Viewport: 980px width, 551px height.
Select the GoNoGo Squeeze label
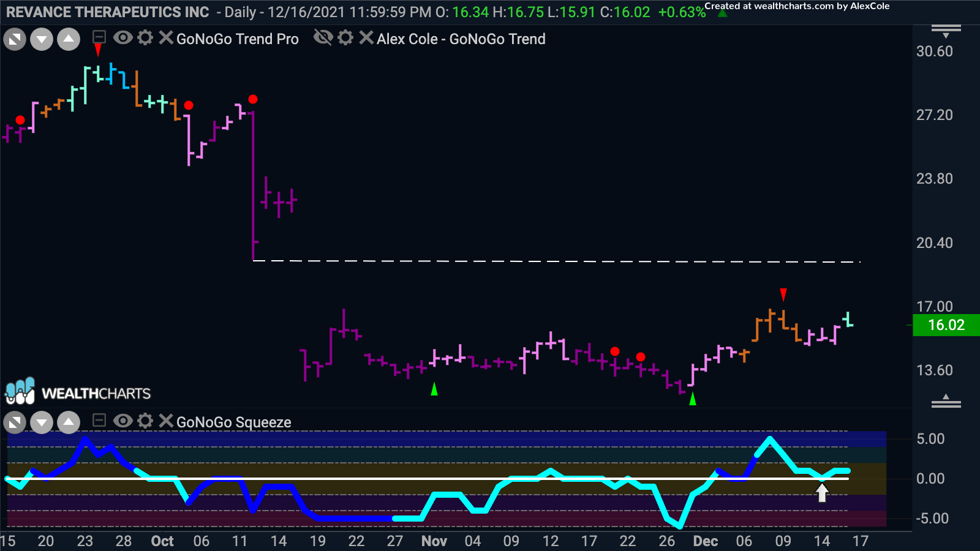(x=234, y=422)
